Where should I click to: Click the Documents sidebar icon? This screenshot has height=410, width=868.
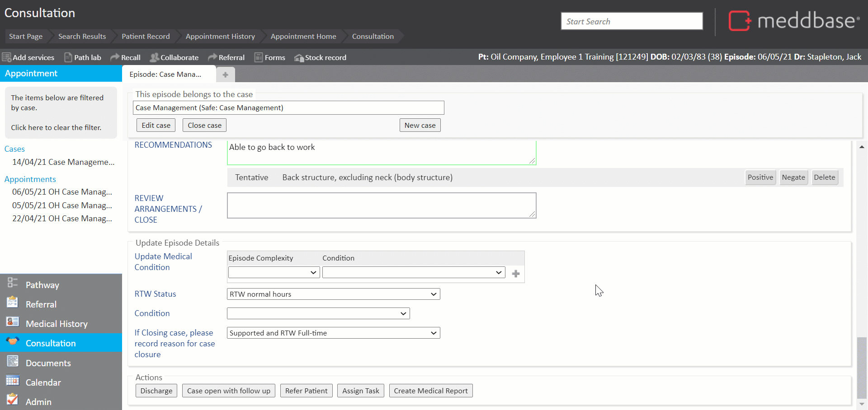[x=12, y=361]
